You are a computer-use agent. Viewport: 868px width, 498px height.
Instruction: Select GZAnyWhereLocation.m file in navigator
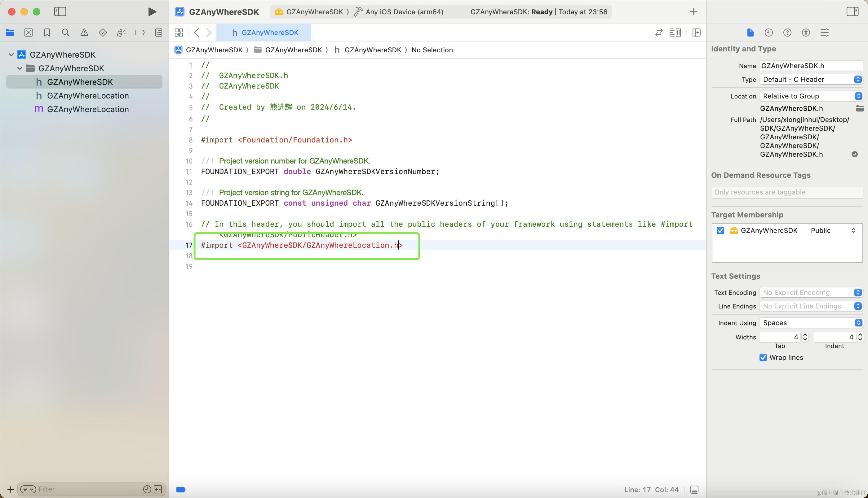(x=88, y=109)
